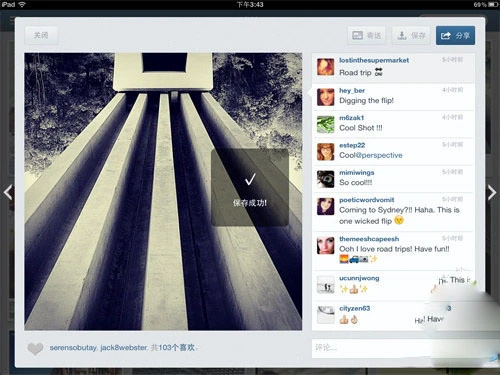
Task: Tap the heart like icon
Action: (35, 349)
